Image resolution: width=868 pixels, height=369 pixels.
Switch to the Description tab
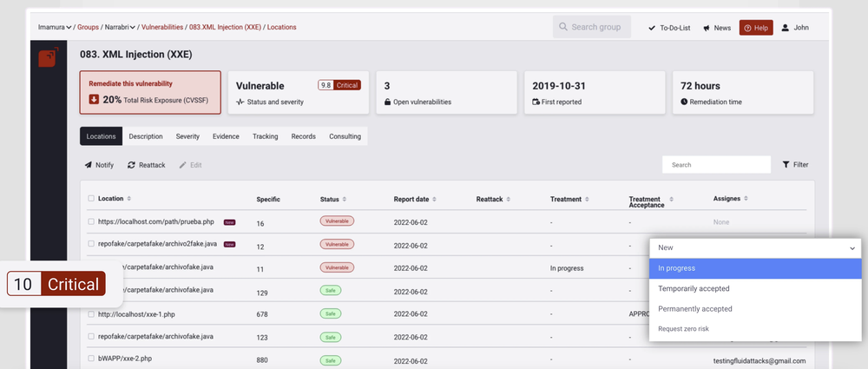pos(146,136)
